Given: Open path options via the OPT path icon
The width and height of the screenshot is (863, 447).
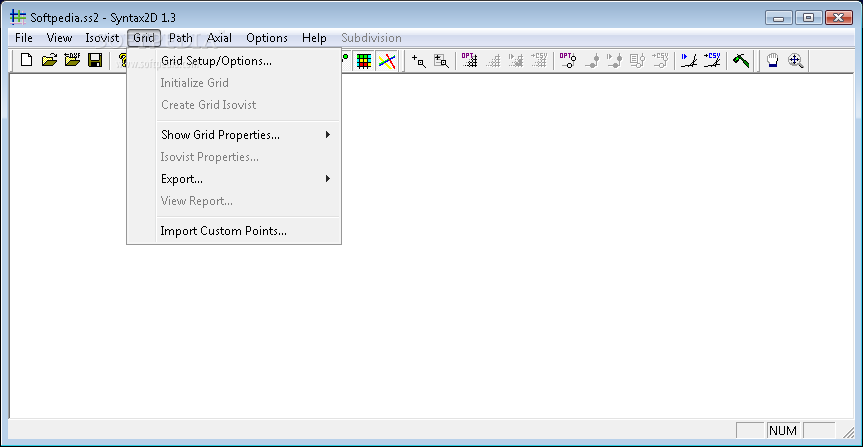Looking at the screenshot, I should [x=567, y=61].
